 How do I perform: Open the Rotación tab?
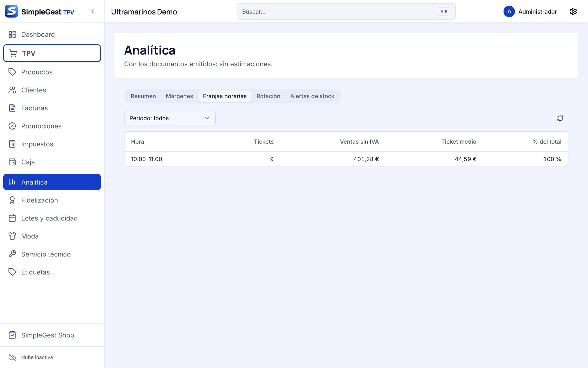(x=268, y=96)
